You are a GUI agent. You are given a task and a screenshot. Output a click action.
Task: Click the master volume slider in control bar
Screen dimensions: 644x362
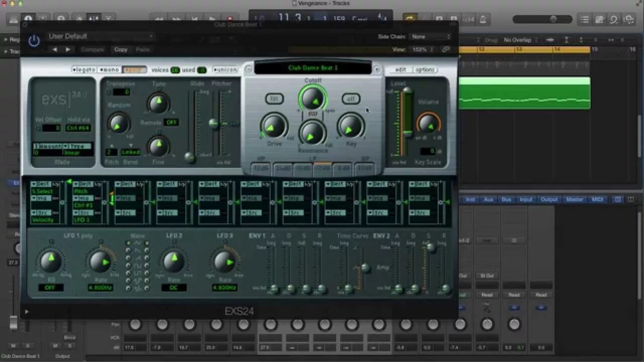(542, 20)
